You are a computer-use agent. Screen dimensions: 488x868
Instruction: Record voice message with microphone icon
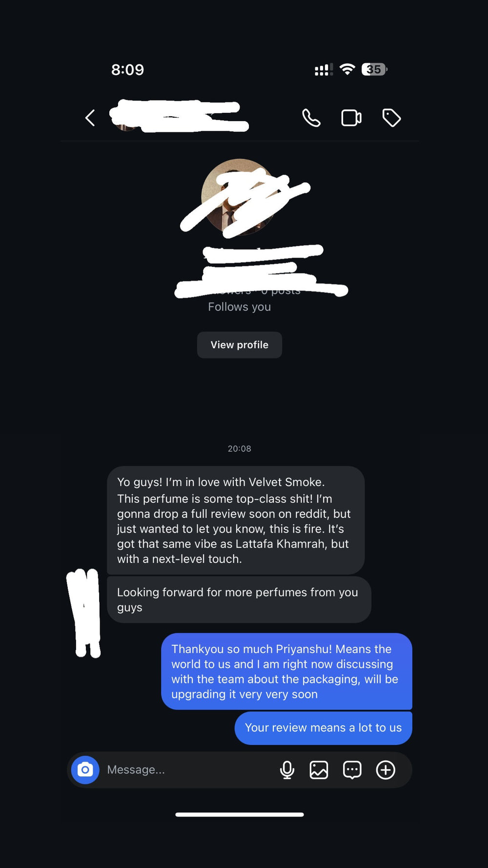click(287, 770)
